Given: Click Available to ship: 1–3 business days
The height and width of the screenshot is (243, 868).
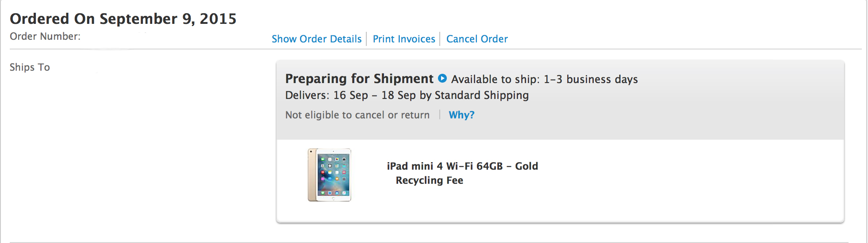Looking at the screenshot, I should pos(544,79).
